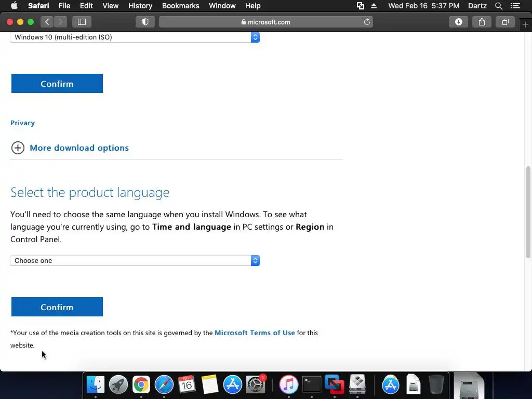Expand More download options

tap(18, 148)
